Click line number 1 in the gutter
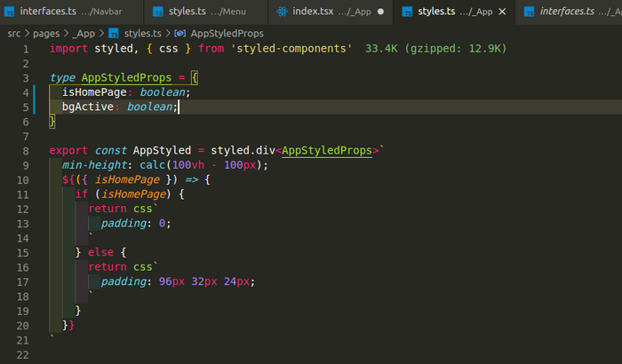 (x=26, y=49)
